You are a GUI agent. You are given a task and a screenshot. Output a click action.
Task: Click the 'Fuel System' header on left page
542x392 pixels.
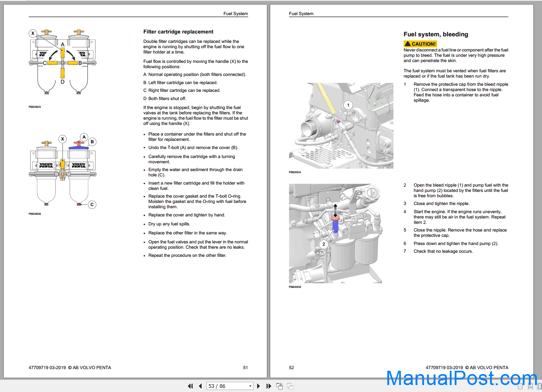click(235, 13)
